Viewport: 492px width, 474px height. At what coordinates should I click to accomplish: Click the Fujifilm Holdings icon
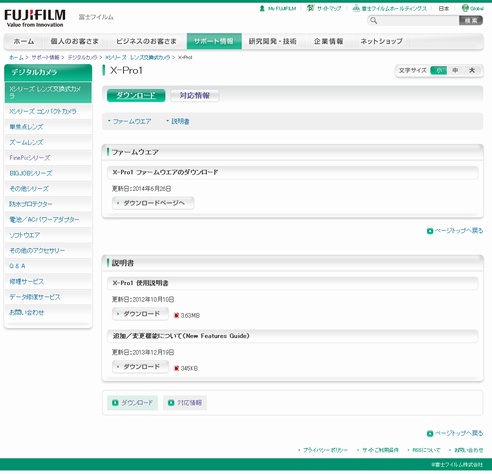click(x=356, y=8)
